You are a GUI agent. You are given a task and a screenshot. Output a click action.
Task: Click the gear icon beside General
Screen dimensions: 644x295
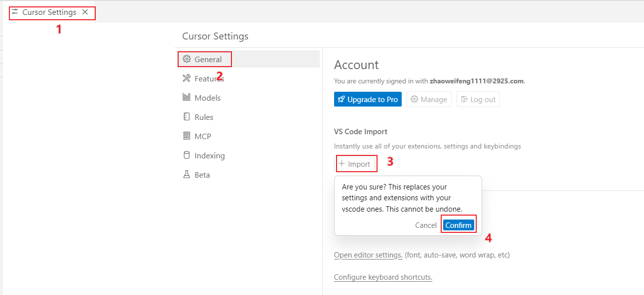187,59
